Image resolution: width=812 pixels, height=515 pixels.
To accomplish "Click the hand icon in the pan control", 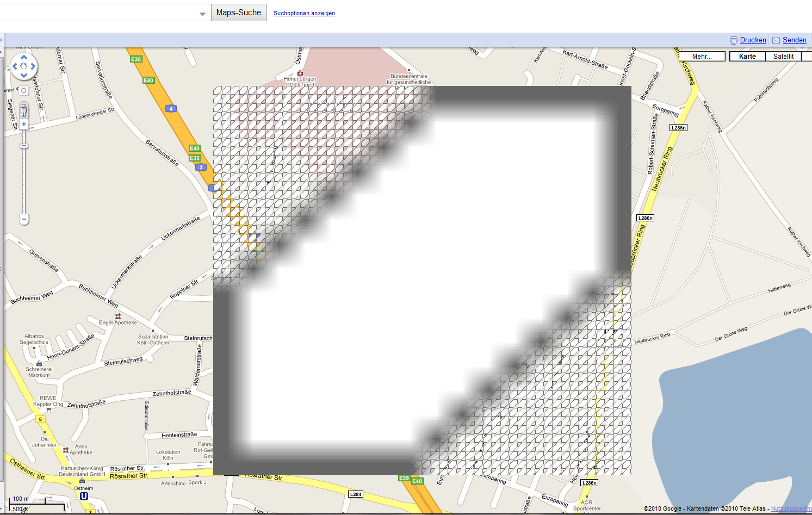I will [x=24, y=66].
